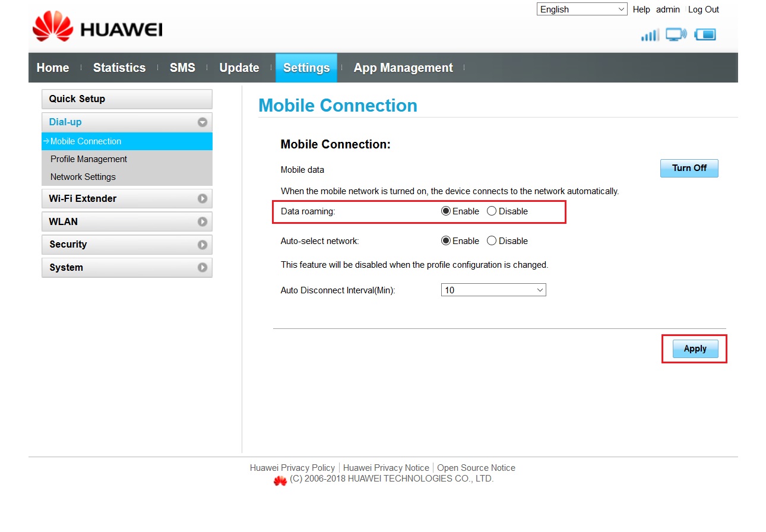Click the 'Mobile Connection' page heading
The width and height of the screenshot is (766, 532).
pos(338,106)
